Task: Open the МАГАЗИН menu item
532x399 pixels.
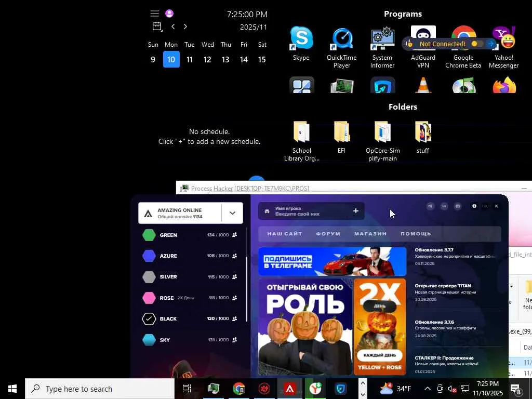Action: (370, 234)
